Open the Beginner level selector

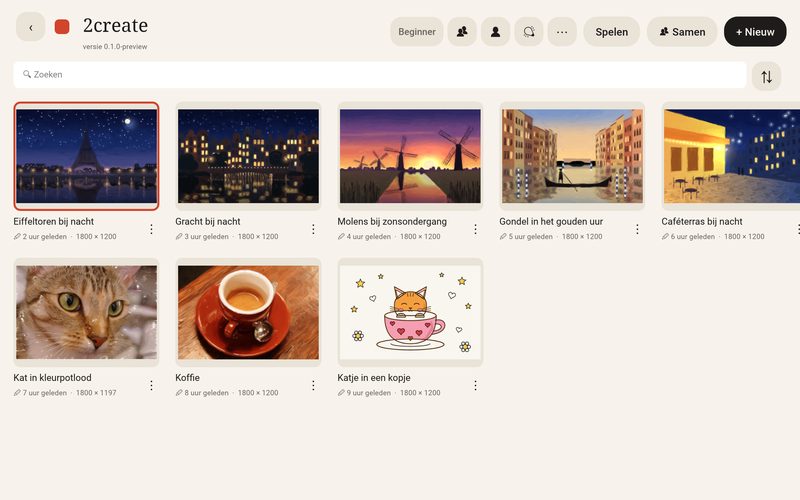point(417,32)
